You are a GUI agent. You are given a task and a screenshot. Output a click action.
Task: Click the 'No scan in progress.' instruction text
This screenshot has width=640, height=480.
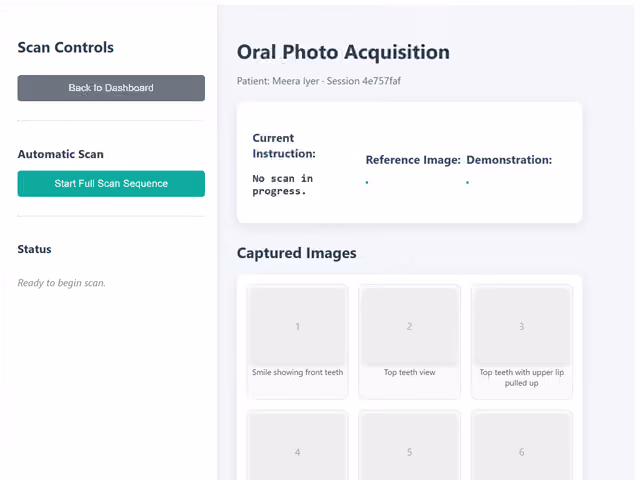pyautogui.click(x=282, y=185)
